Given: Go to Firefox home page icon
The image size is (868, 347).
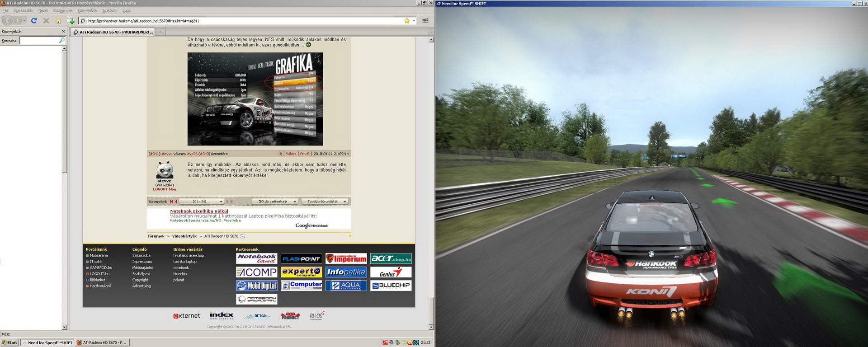Looking at the screenshot, I should tap(58, 20).
